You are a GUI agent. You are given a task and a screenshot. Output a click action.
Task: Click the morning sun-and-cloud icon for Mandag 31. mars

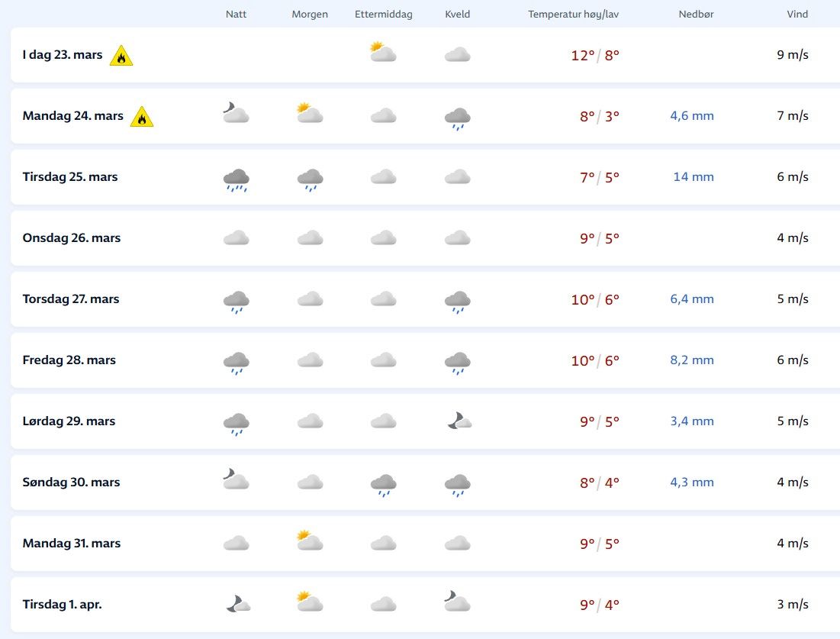click(310, 541)
